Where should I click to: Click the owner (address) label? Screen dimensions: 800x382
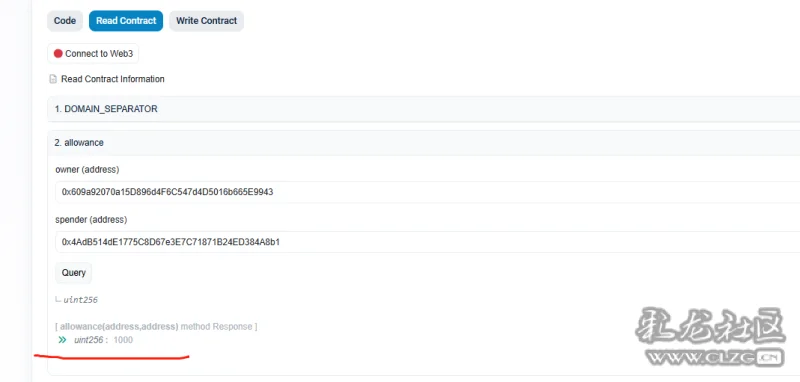click(87, 169)
